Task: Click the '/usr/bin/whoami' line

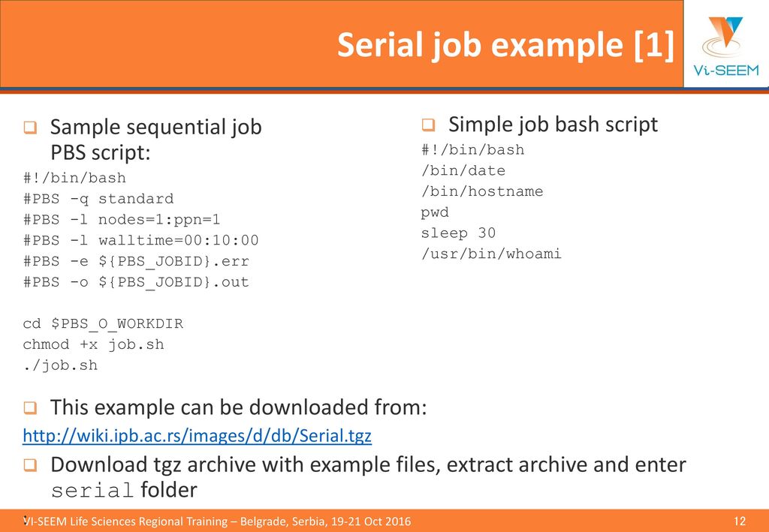Action: pos(491,254)
